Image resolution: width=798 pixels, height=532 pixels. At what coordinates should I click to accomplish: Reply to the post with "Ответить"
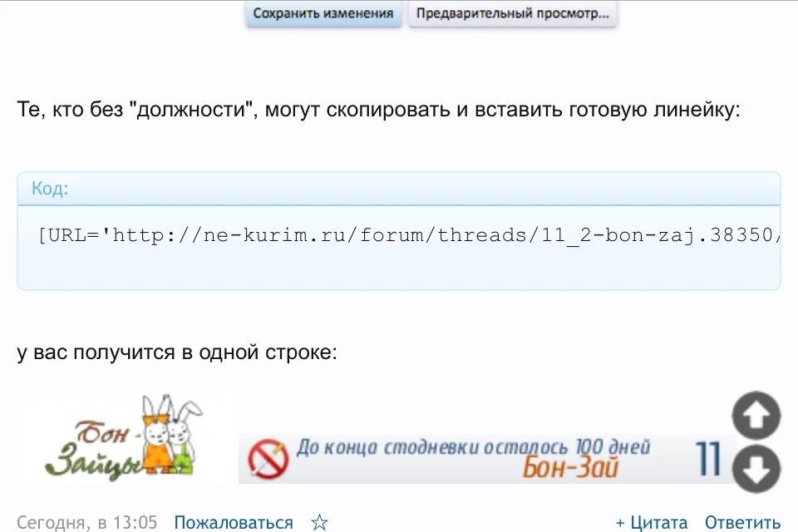742,522
